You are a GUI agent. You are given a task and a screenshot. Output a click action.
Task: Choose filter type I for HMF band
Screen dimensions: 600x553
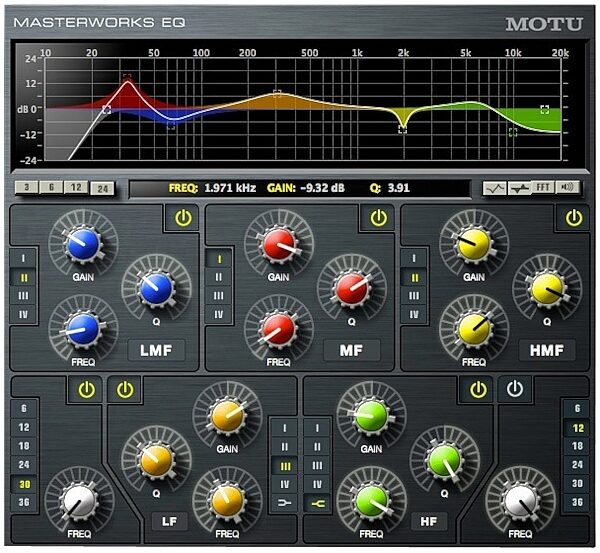pyautogui.click(x=414, y=259)
